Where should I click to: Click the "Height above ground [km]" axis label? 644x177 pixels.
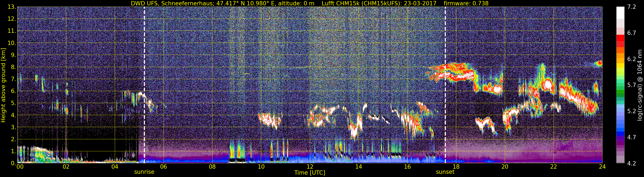3,85
